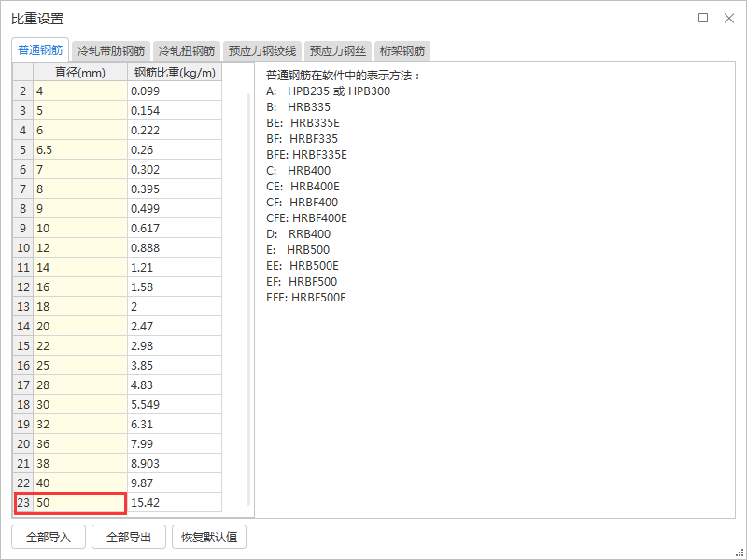This screenshot has width=747, height=560.
Task: Select diameter cell 16 in row 12
Action: pyautogui.click(x=80, y=287)
